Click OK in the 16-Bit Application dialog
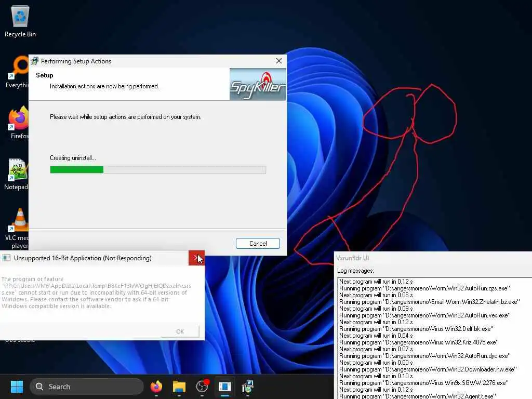532x399 pixels. pos(180,331)
